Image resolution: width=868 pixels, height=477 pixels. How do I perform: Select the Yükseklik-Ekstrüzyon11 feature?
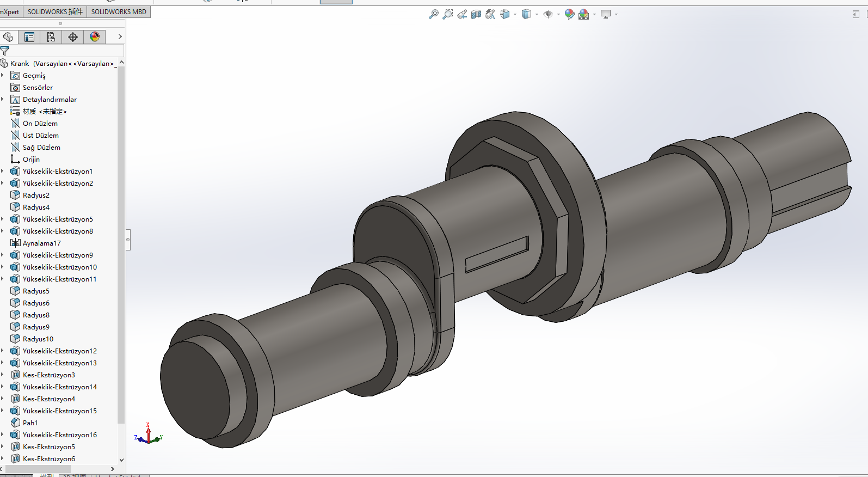click(x=59, y=279)
